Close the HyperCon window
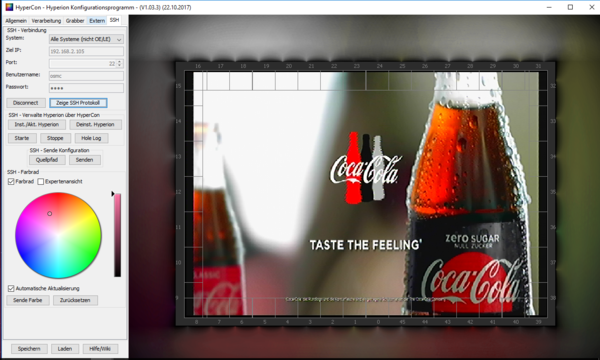The height and width of the screenshot is (360, 600). tap(591, 7)
